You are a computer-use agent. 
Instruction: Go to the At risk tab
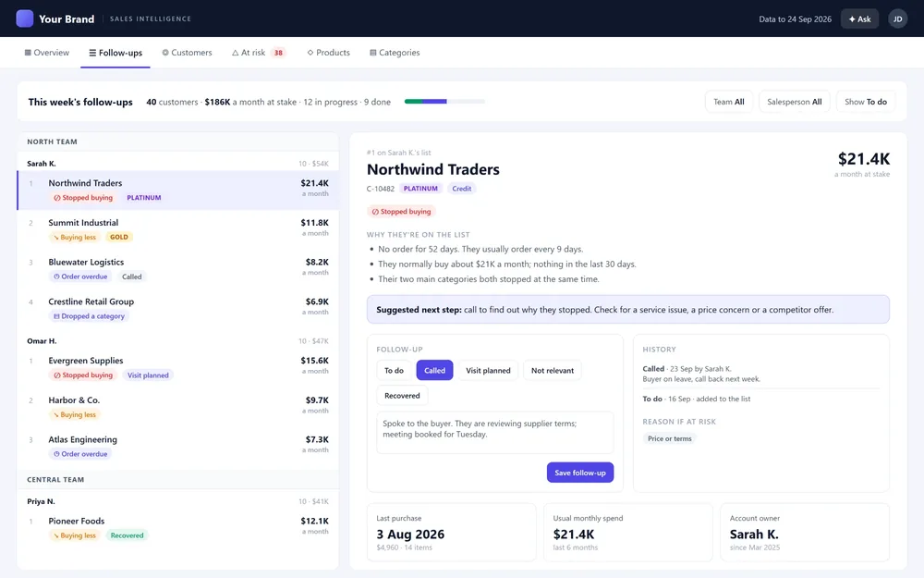(259, 53)
